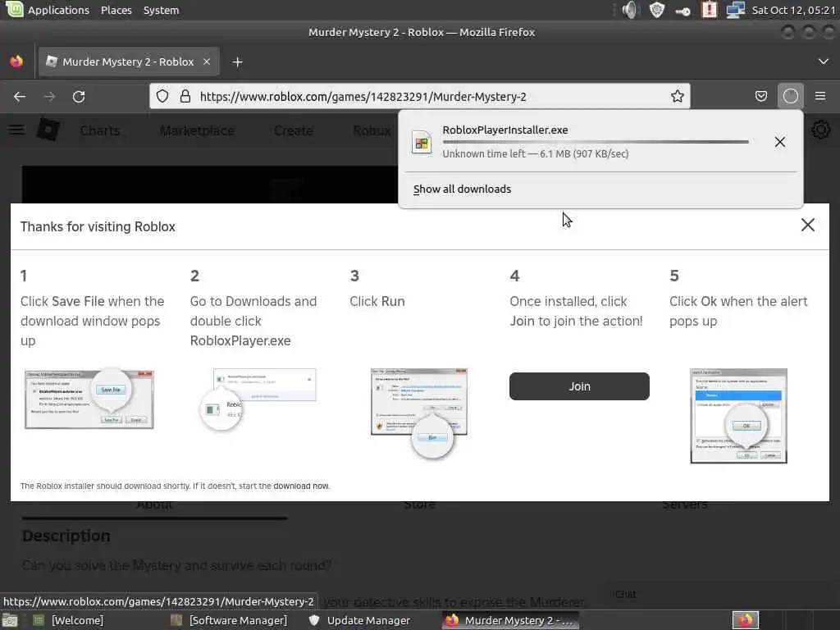Click the volume speaker tray icon
The image size is (840, 630).
631,10
